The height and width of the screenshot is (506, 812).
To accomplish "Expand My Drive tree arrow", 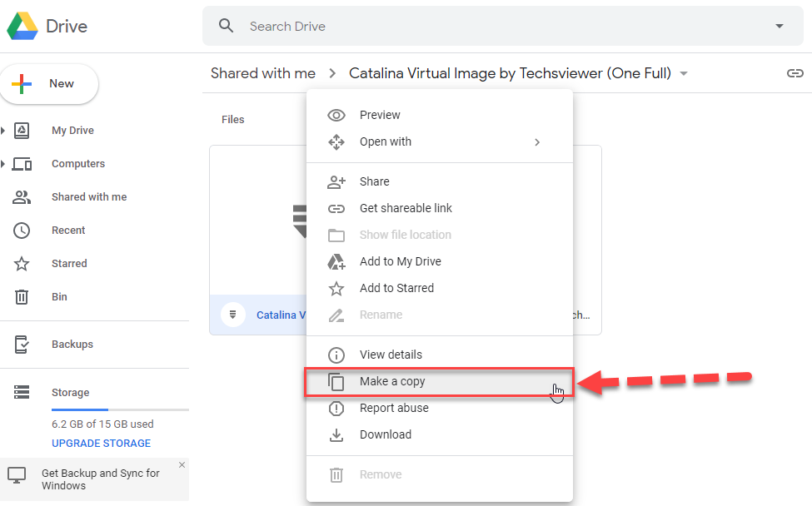I will pyautogui.click(x=3, y=131).
